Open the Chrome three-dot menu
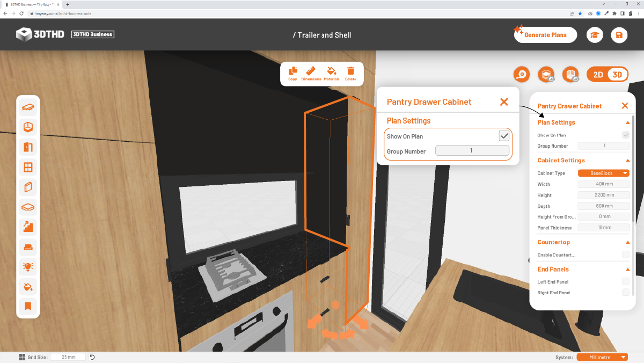The height and width of the screenshot is (363, 644). (x=639, y=13)
